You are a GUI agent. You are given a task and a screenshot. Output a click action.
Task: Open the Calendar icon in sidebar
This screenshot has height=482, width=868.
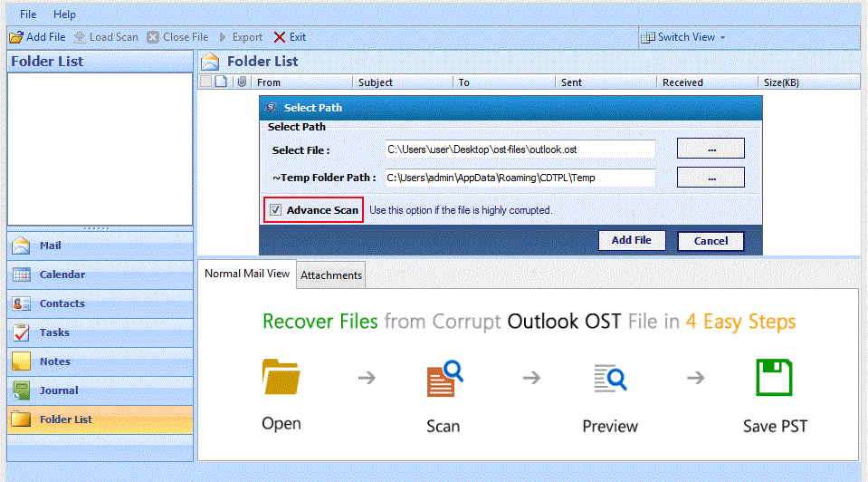click(x=21, y=275)
